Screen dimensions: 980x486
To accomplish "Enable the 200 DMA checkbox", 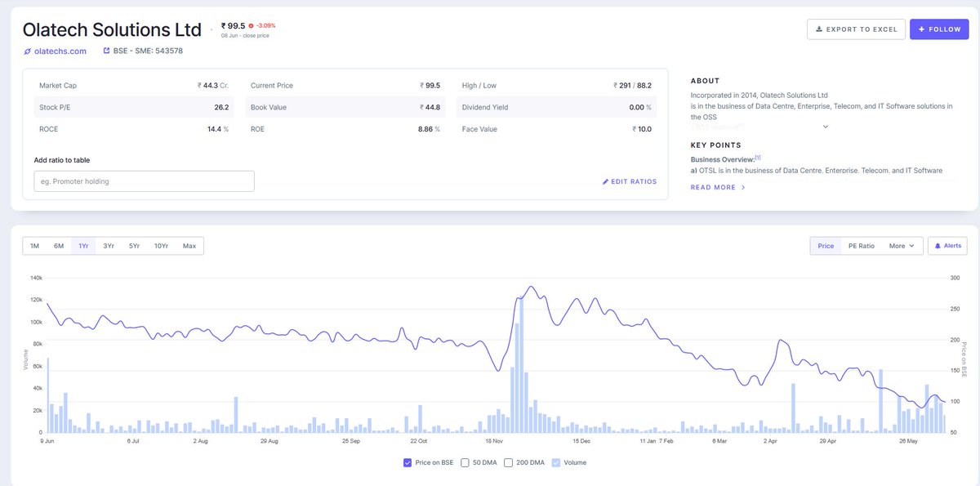I will pyautogui.click(x=509, y=462).
